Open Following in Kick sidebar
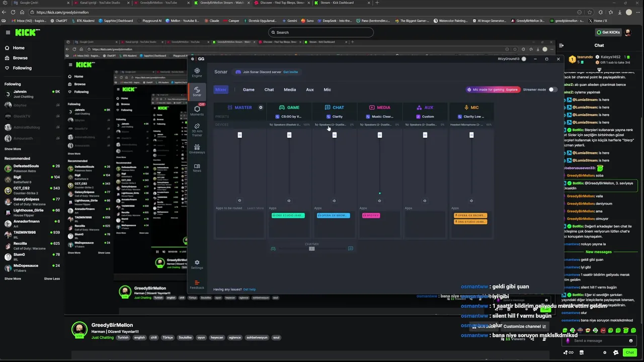 coord(22,68)
